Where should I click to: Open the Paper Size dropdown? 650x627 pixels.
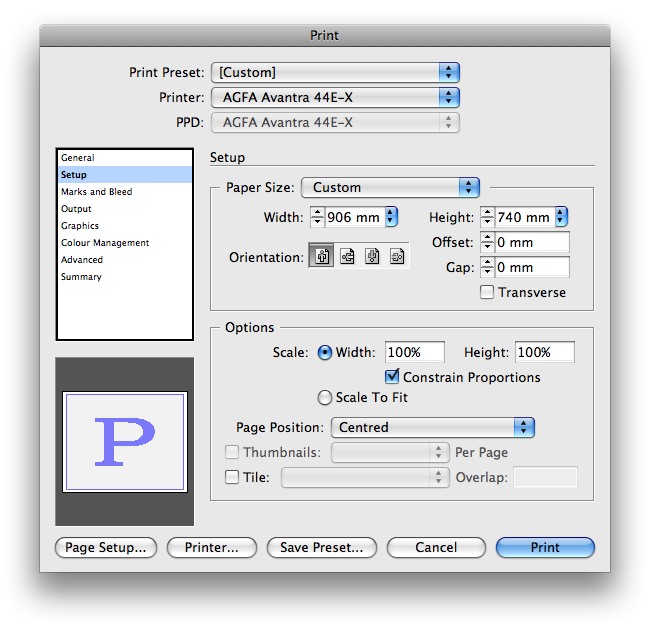coord(390,187)
